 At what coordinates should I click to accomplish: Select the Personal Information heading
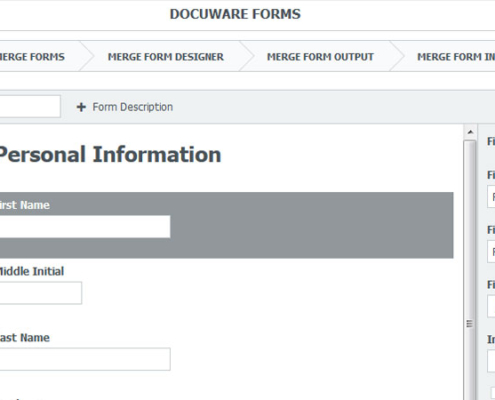(x=109, y=154)
